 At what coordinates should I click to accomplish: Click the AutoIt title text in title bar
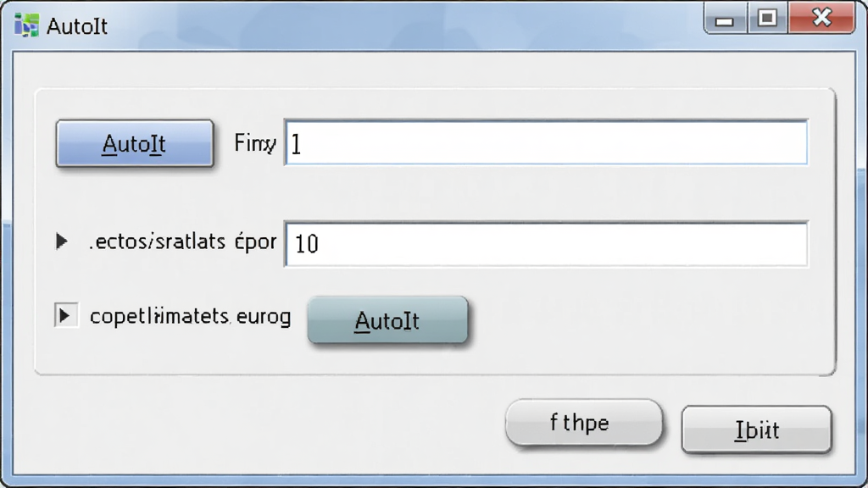77,26
